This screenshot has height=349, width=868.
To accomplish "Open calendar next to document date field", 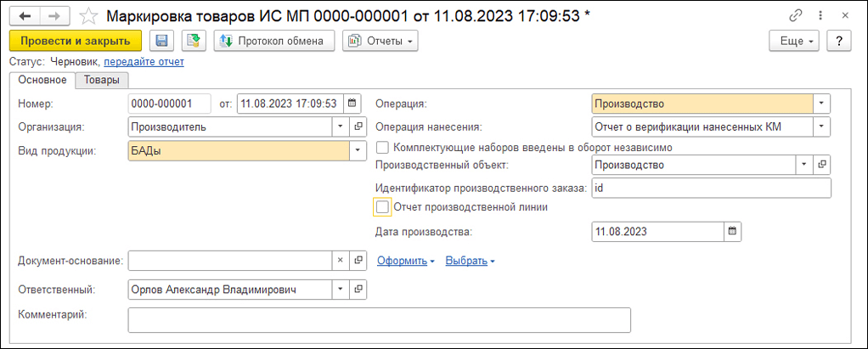I will click(x=352, y=104).
